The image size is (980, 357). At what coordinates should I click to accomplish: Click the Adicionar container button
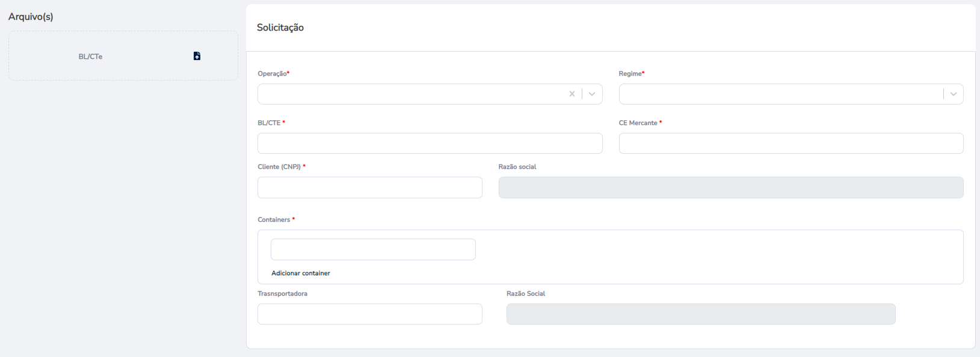coord(301,273)
